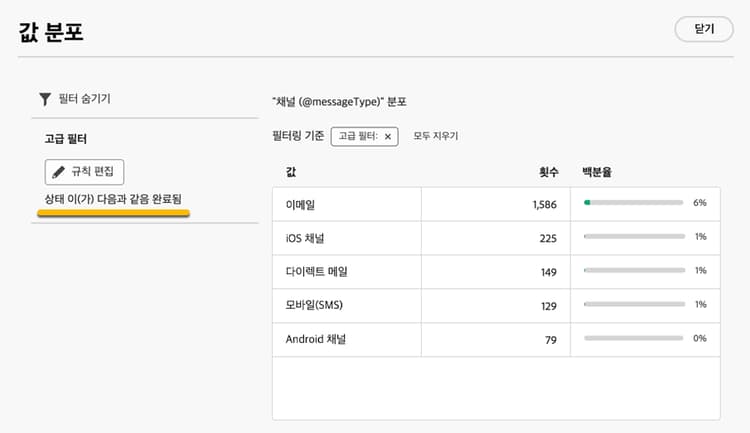Click the iOS 채널 percentage bar
This screenshot has width=750, height=433.
pyautogui.click(x=633, y=237)
